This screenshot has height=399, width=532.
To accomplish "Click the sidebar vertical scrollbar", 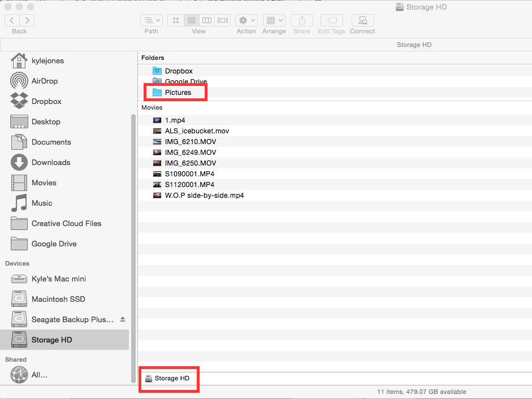I will click(x=133, y=249).
